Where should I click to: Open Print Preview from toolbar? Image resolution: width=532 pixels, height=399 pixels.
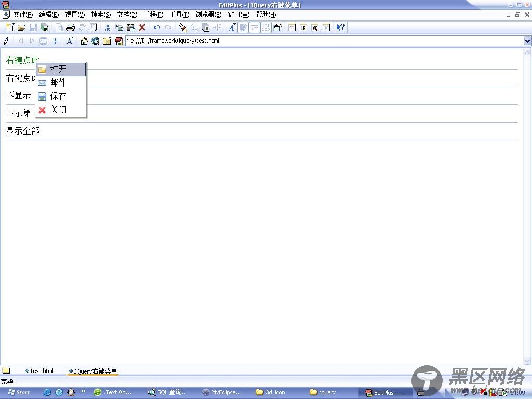click(x=59, y=28)
